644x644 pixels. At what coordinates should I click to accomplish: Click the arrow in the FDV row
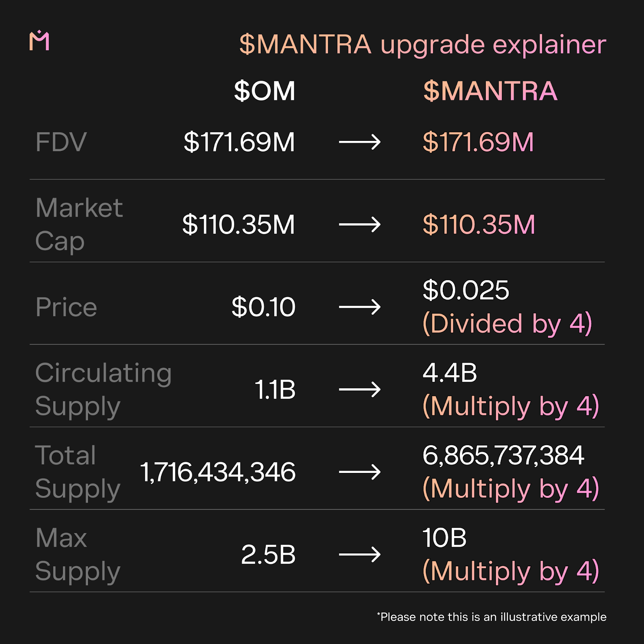pyautogui.click(x=359, y=142)
